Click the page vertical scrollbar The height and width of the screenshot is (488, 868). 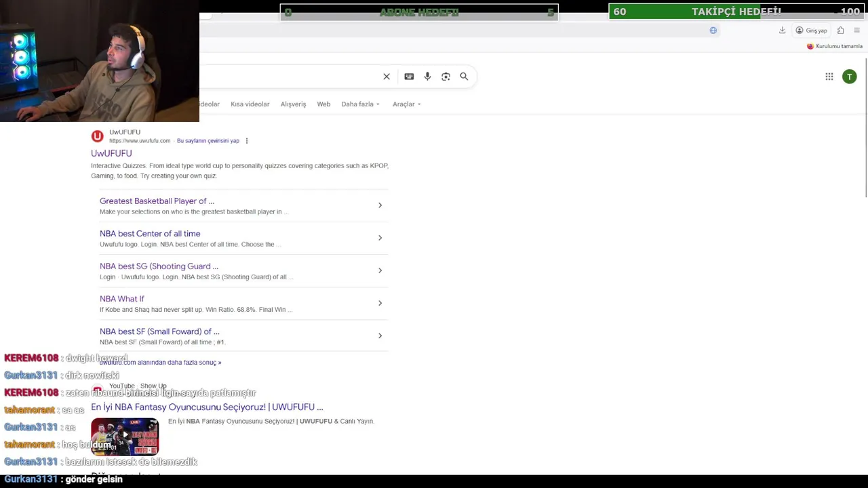tap(865, 129)
